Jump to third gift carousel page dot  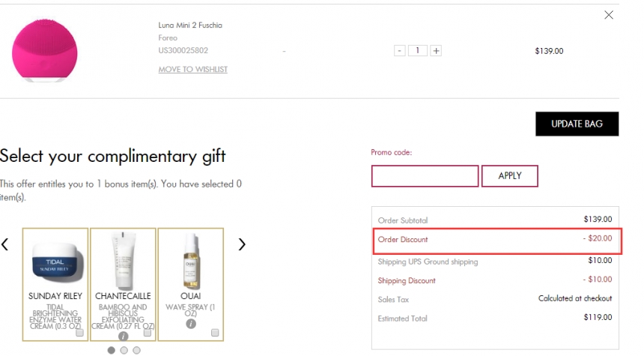(136, 350)
